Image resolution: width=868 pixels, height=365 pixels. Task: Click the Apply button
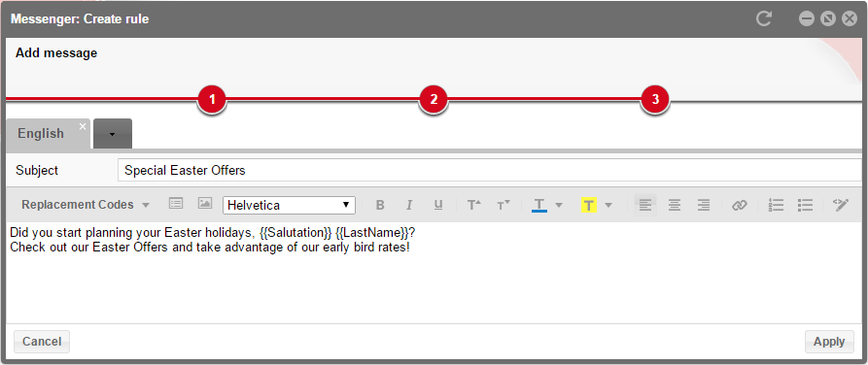pos(829,342)
